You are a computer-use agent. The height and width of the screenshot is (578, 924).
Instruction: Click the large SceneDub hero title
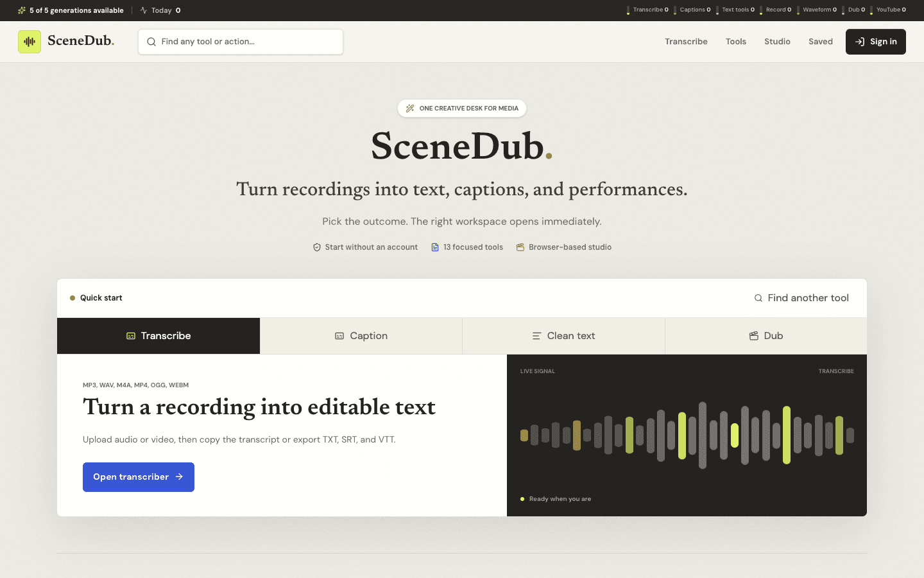click(461, 146)
